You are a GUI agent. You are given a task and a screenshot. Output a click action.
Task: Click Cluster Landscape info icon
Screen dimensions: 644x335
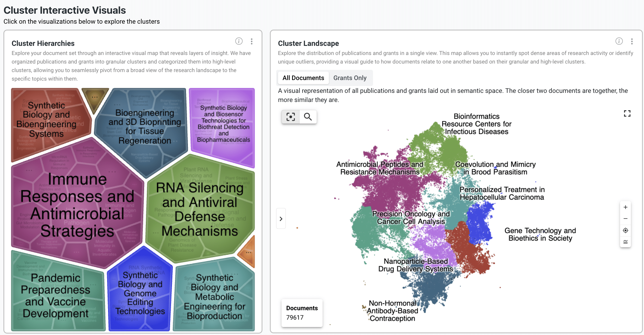pyautogui.click(x=619, y=41)
